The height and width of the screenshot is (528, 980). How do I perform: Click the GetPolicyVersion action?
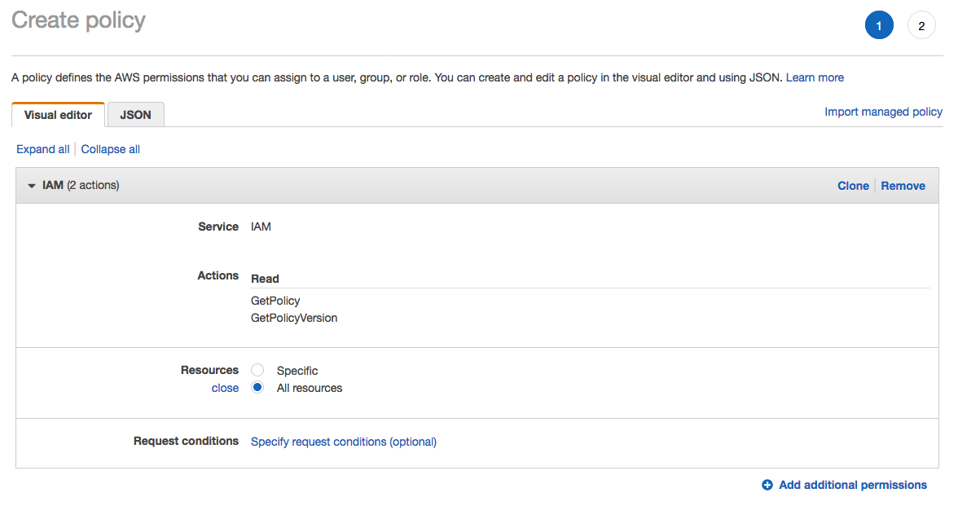coord(294,318)
